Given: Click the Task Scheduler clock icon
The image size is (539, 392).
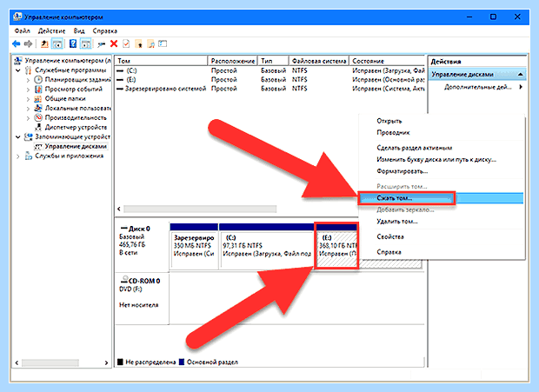Looking at the screenshot, I should pos(38,80).
